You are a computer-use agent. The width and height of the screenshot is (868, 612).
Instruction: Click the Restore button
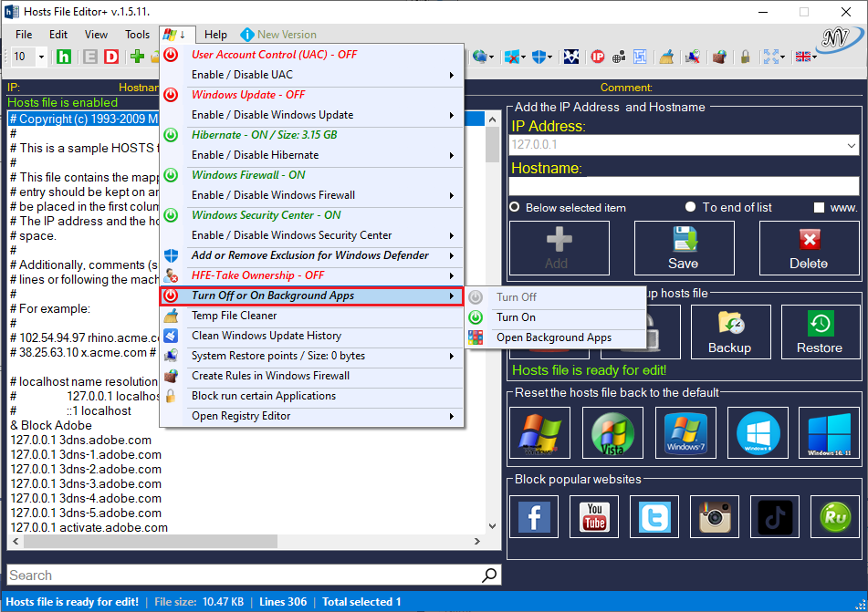(x=819, y=331)
